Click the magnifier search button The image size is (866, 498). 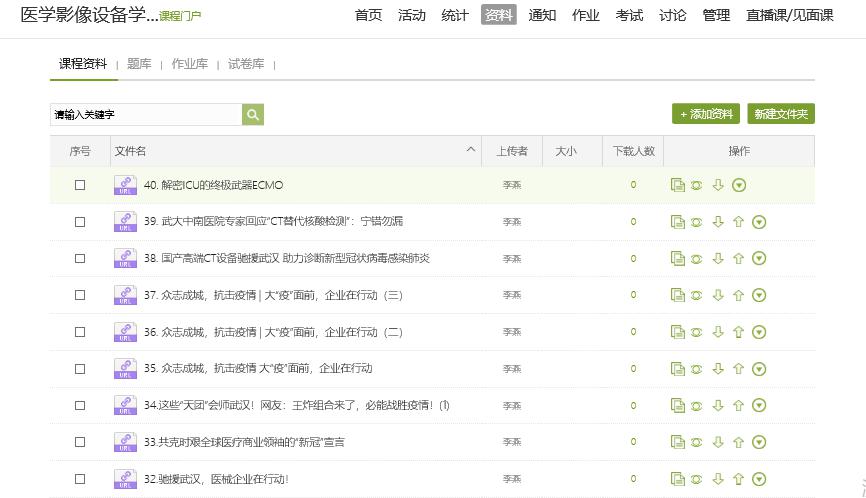253,115
